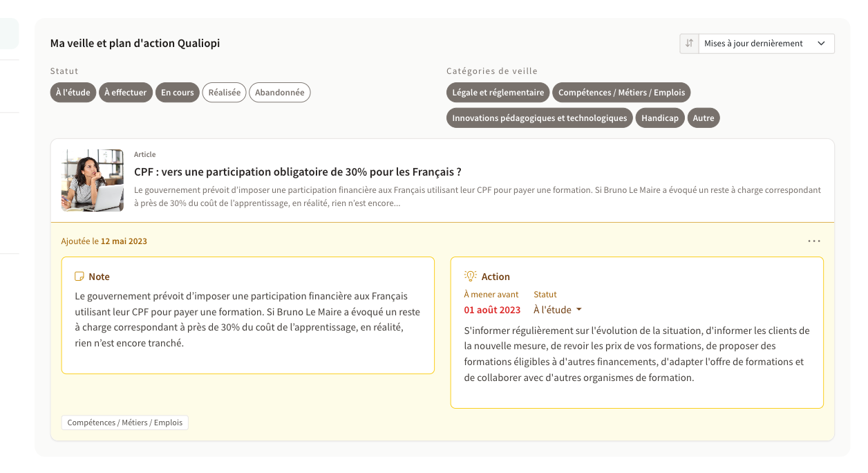This screenshot has height=473, width=868.
Task: Open the three-dots options menu
Action: (x=814, y=241)
